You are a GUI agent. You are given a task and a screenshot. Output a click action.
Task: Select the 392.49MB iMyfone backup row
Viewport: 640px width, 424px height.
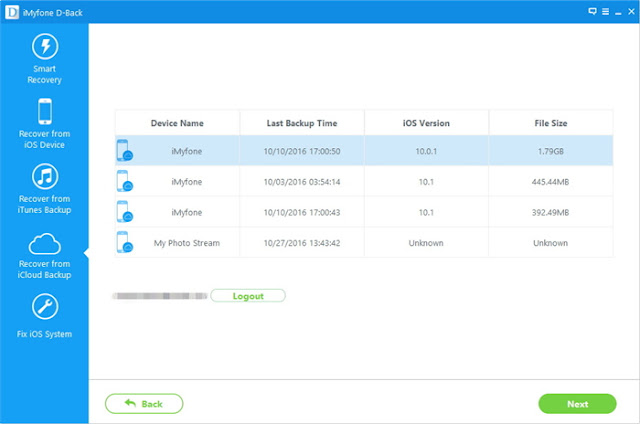[x=364, y=212]
